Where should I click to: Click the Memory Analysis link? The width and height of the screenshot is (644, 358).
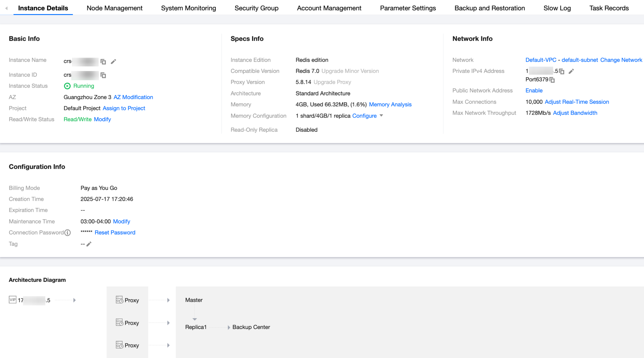(x=390, y=104)
